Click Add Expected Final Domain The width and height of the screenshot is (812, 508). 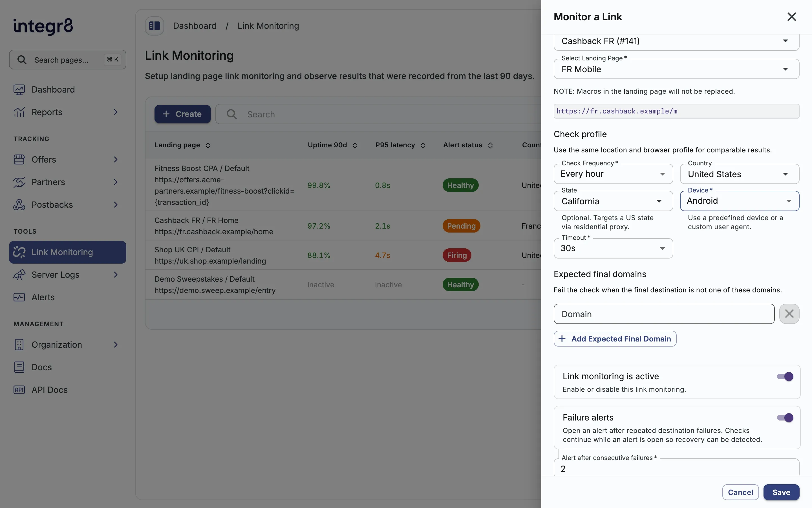(615, 339)
